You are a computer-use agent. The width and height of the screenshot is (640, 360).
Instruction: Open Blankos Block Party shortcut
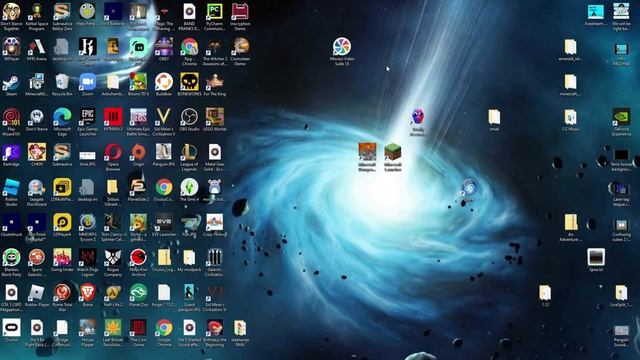[11, 258]
